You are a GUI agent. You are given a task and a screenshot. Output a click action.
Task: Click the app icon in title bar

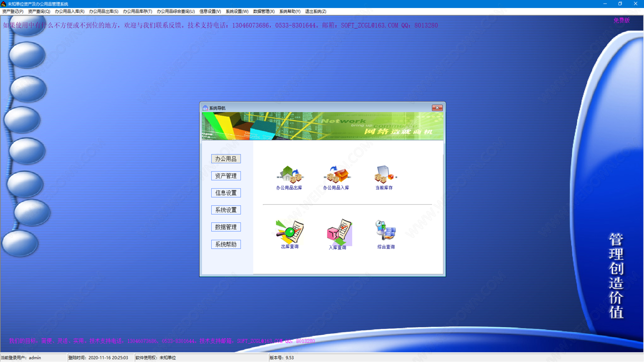pyautogui.click(x=4, y=4)
